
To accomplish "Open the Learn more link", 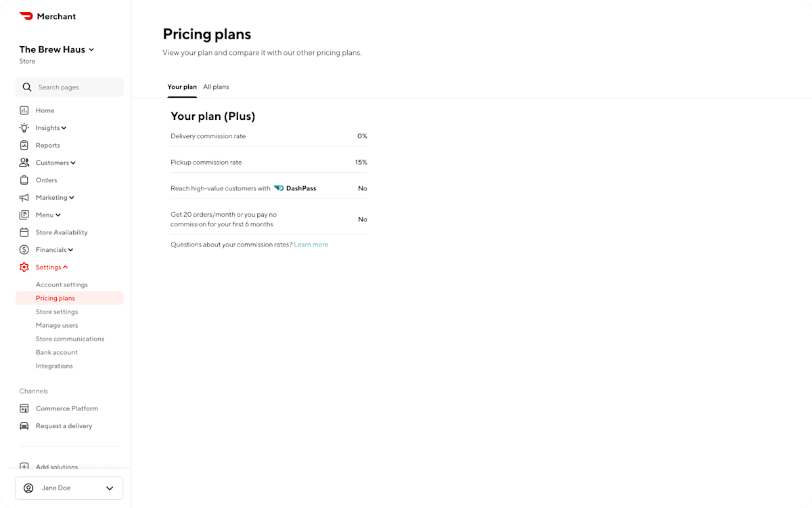I will (x=311, y=245).
